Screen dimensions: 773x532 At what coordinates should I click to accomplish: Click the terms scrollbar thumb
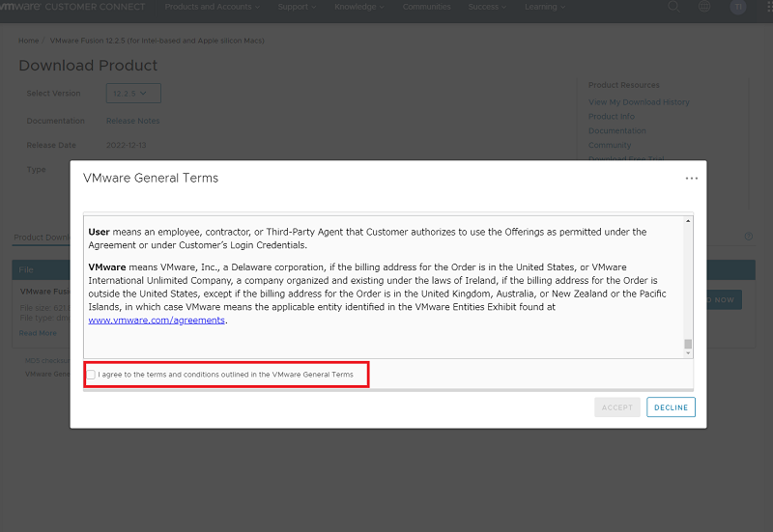tap(688, 344)
